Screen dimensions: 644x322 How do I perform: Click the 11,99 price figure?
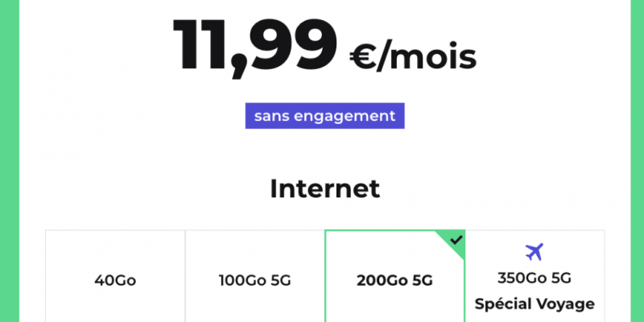click(254, 46)
